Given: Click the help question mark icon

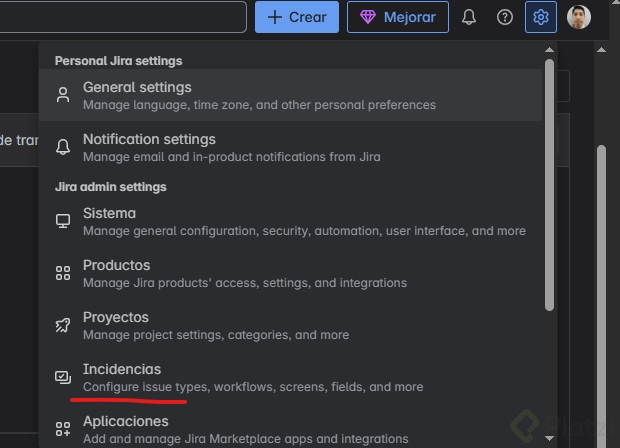Looking at the screenshot, I should [x=505, y=17].
